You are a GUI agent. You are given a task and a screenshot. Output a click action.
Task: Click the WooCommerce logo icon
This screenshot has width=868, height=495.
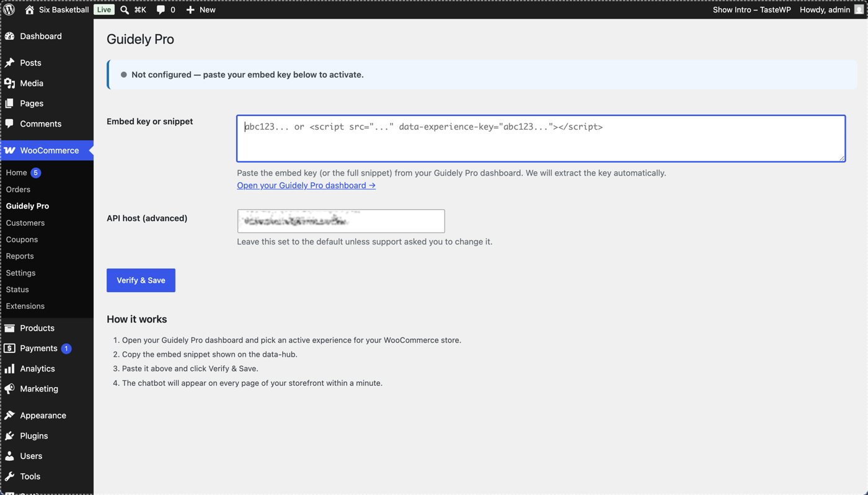tap(10, 150)
